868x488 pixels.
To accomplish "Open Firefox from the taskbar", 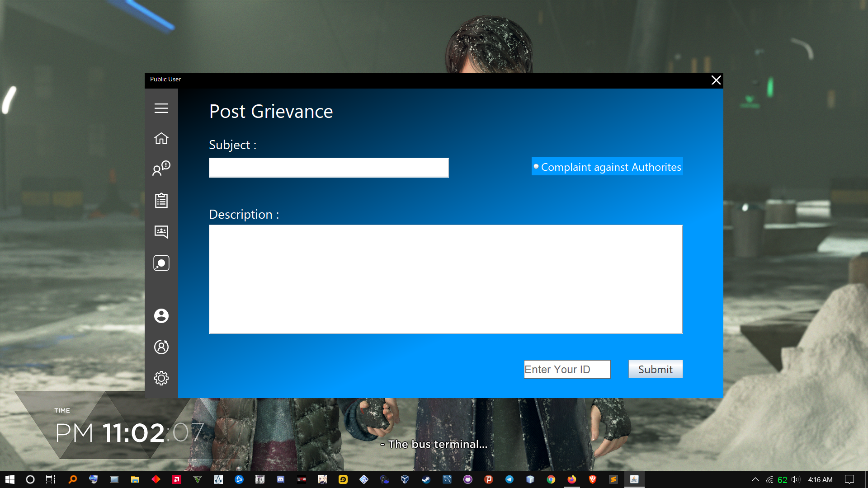I will point(572,479).
